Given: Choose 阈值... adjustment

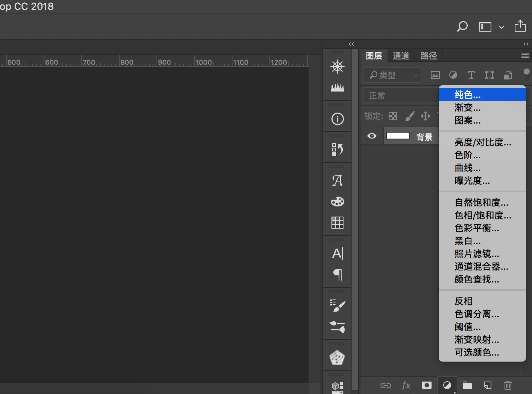Looking at the screenshot, I should pos(482,327).
